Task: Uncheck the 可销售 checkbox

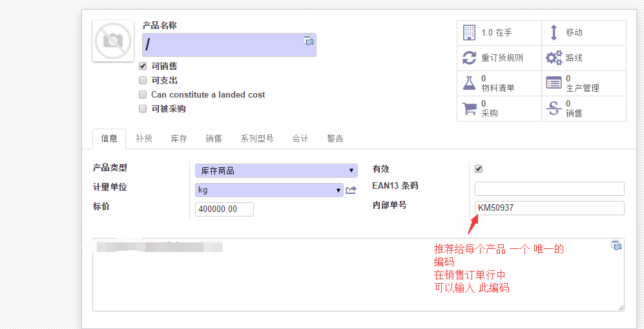Action: tap(143, 66)
